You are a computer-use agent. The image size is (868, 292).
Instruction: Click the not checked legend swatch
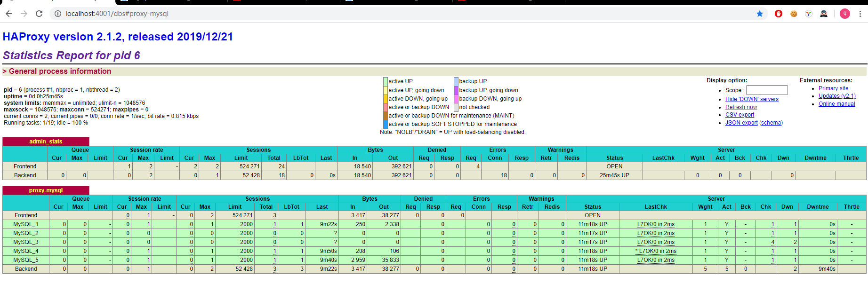click(x=456, y=107)
